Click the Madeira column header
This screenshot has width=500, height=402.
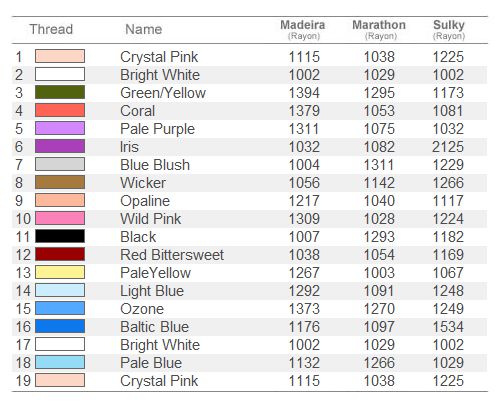coord(303,29)
